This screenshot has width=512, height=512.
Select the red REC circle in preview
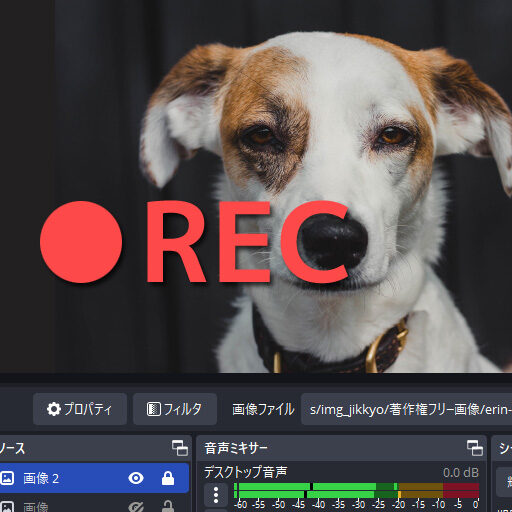click(x=81, y=242)
